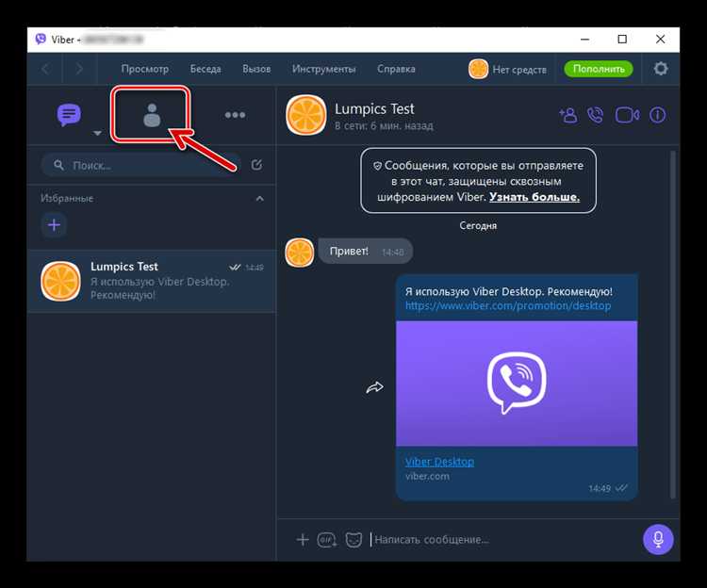Open the Узнать больше encryption link
Screen dimensions: 707x588
pyautogui.click(x=534, y=197)
